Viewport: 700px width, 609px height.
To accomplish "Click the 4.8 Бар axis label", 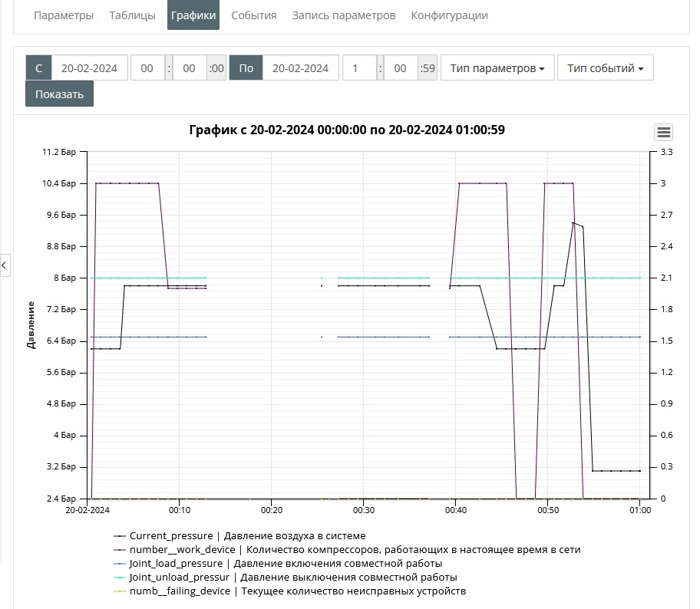I will click(61, 403).
